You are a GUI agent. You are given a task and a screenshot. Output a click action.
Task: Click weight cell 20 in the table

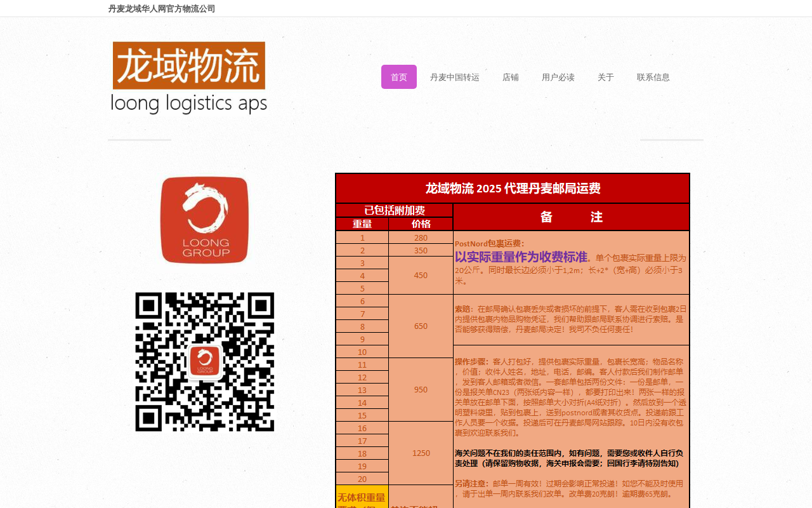pyautogui.click(x=362, y=479)
